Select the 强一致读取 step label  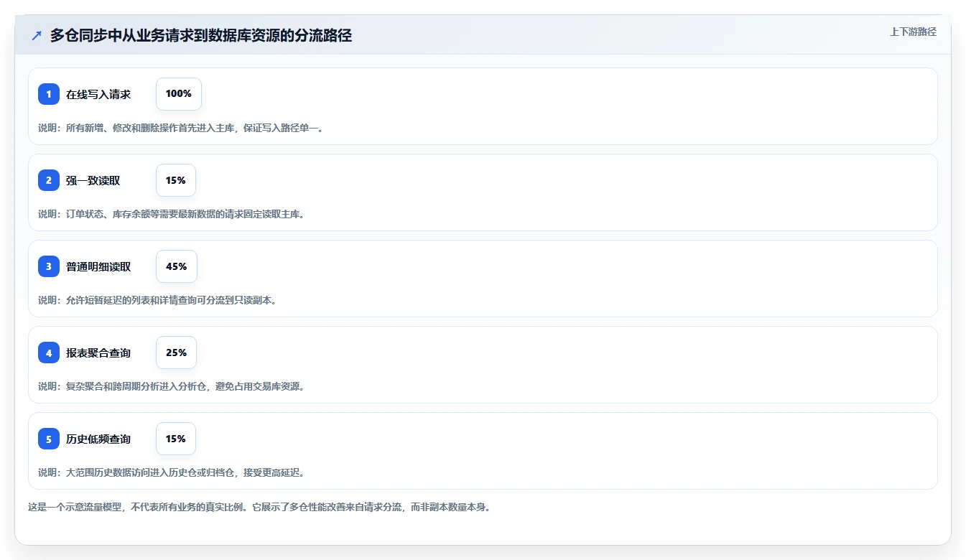(93, 180)
